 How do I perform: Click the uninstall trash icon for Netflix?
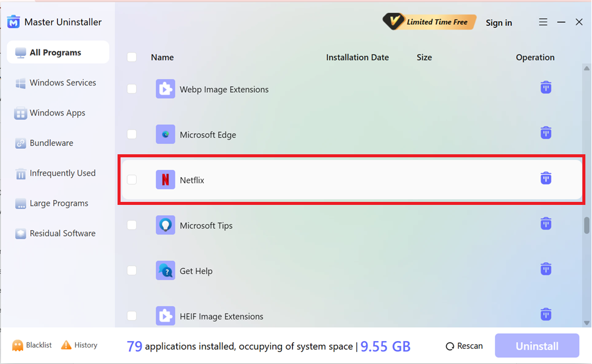546,178
